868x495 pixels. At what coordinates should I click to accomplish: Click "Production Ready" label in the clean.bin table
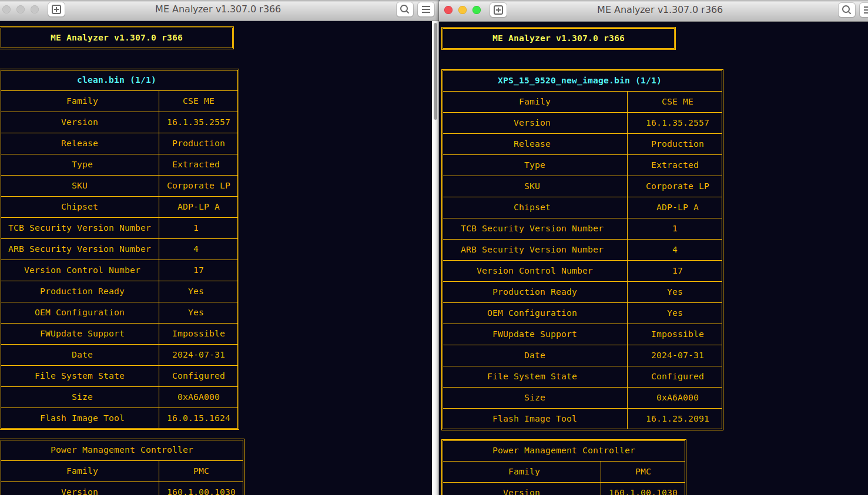point(82,291)
